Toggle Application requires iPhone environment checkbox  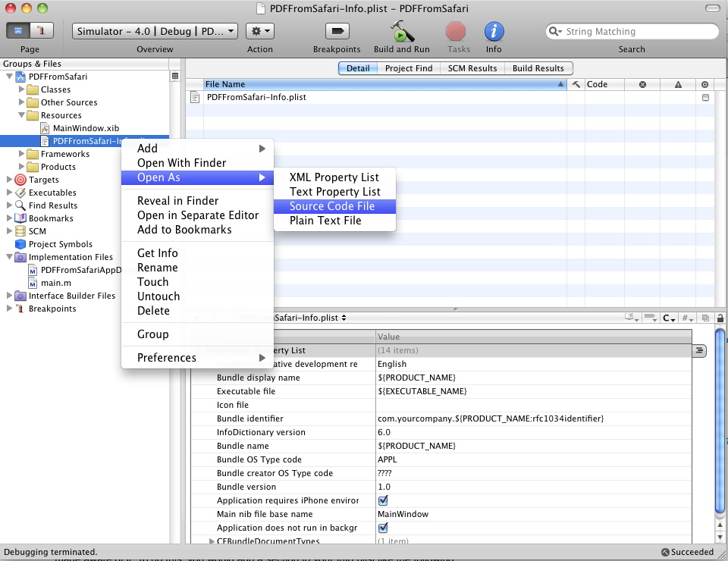click(x=383, y=500)
